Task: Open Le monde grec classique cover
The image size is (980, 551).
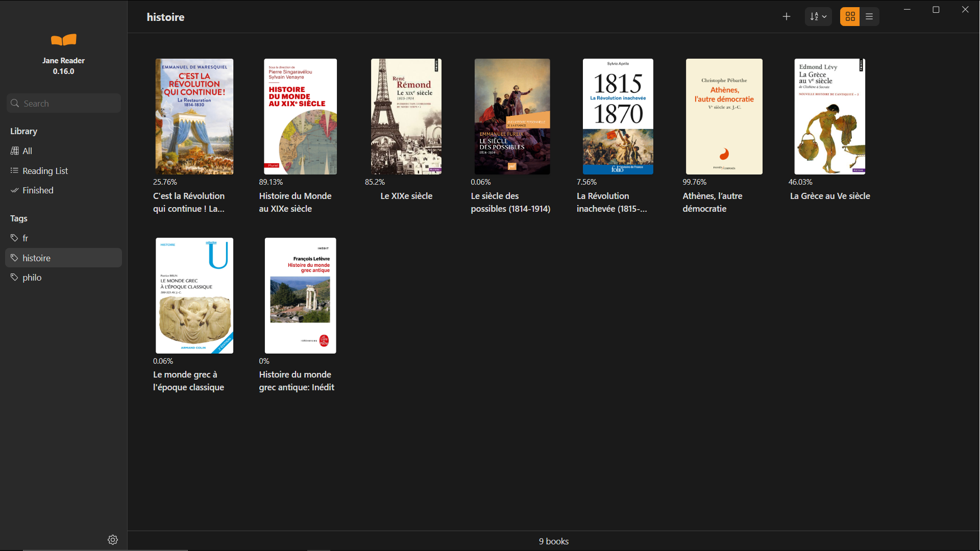Action: tap(194, 295)
